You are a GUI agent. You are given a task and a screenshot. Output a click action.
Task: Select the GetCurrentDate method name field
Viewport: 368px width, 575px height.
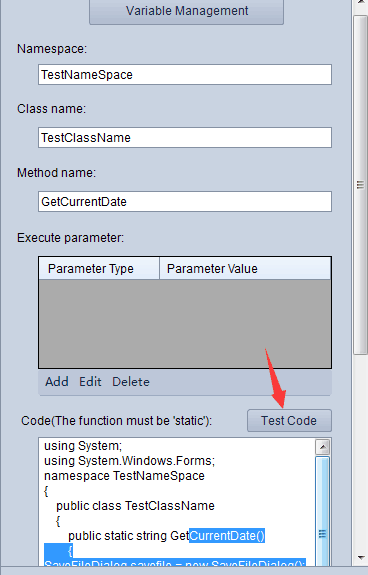(185, 201)
